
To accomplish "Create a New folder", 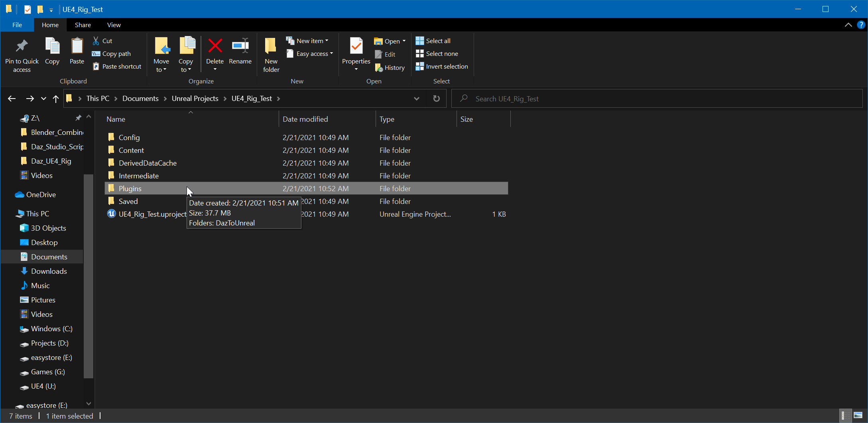I will 271,55.
